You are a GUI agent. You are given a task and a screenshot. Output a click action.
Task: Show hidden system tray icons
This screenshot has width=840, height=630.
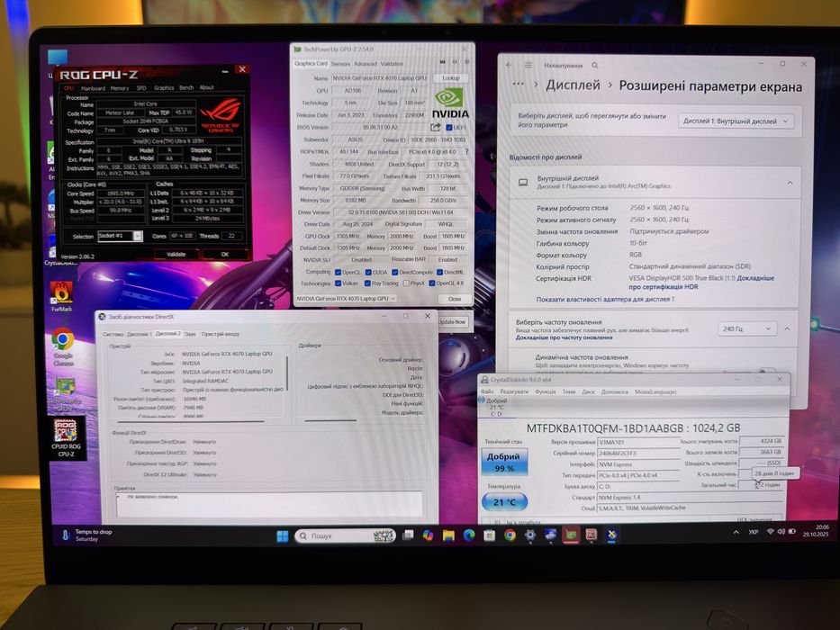(736, 532)
